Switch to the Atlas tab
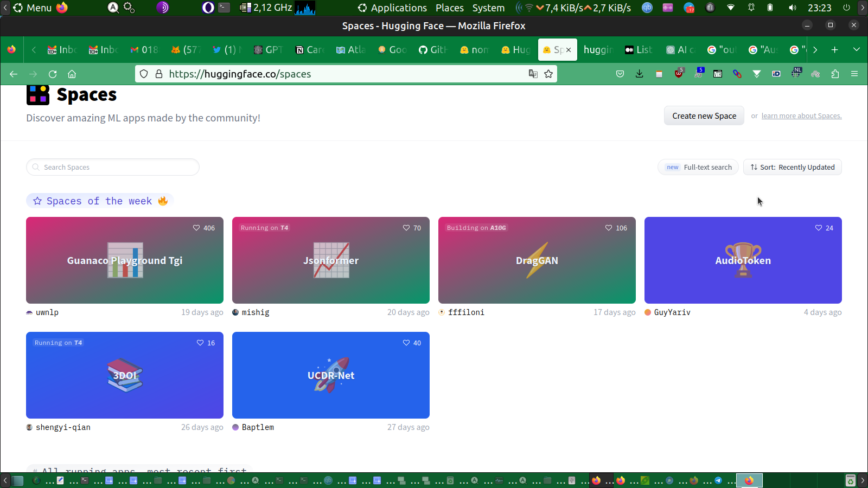This screenshot has height=488, width=868. click(x=350, y=50)
